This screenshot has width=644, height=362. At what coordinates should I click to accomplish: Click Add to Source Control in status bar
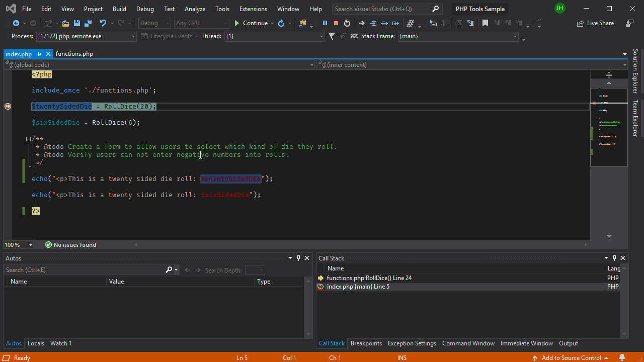click(571, 358)
